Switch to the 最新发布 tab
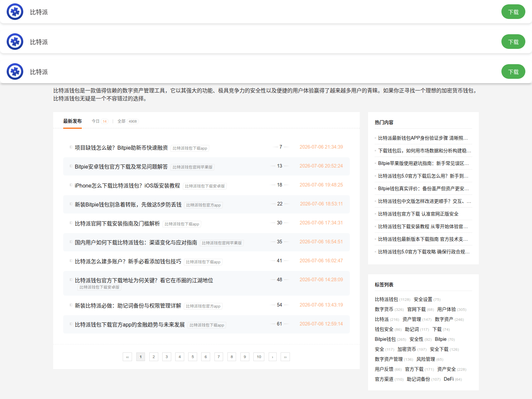 coord(72,121)
